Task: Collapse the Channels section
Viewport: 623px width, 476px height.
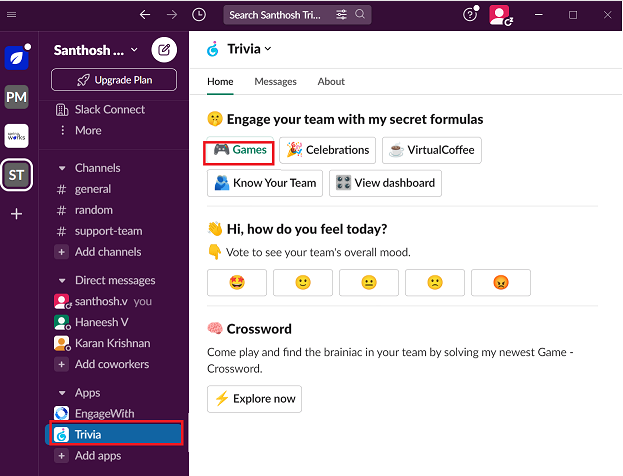Action: coord(62,168)
